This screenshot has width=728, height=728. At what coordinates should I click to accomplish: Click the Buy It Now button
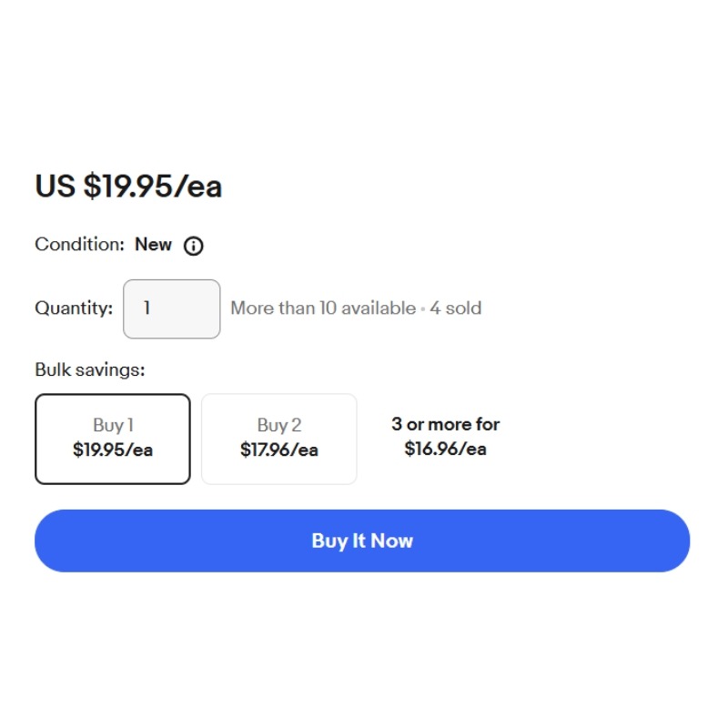click(362, 541)
